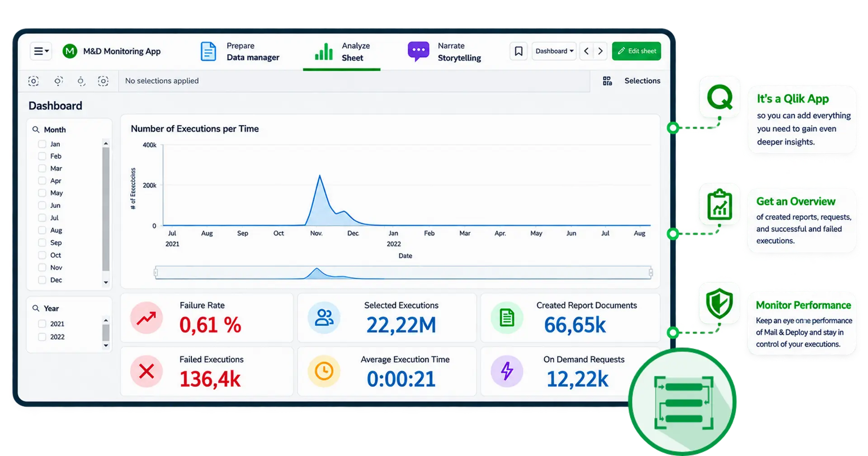Check the 2021 year checkbox
The height and width of the screenshot is (456, 868).
42,324
